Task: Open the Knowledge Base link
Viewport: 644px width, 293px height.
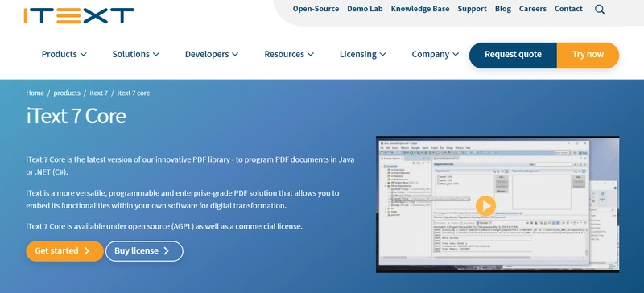Action: (420, 9)
